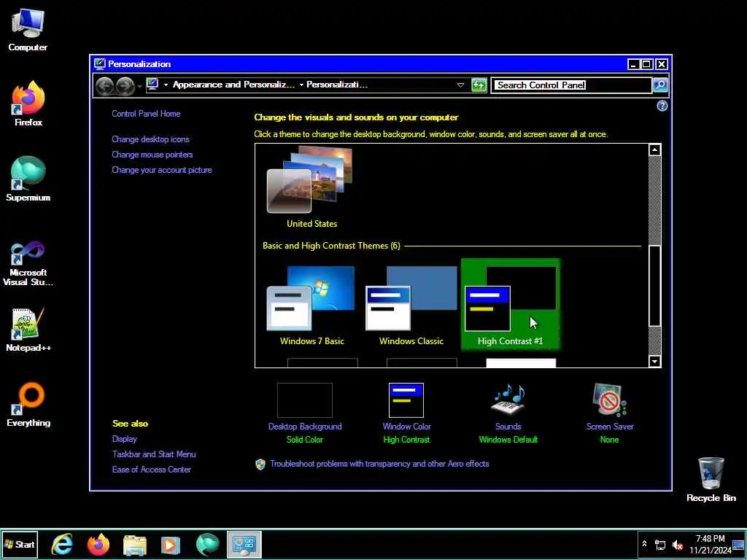Viewport: 747px width, 560px height.
Task: Open the Help question mark icon
Action: [662, 106]
